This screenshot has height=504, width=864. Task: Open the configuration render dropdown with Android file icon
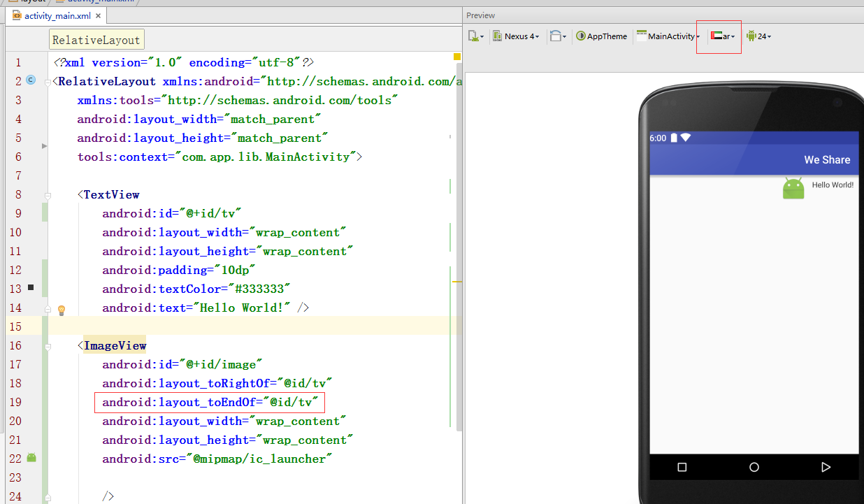tap(475, 36)
